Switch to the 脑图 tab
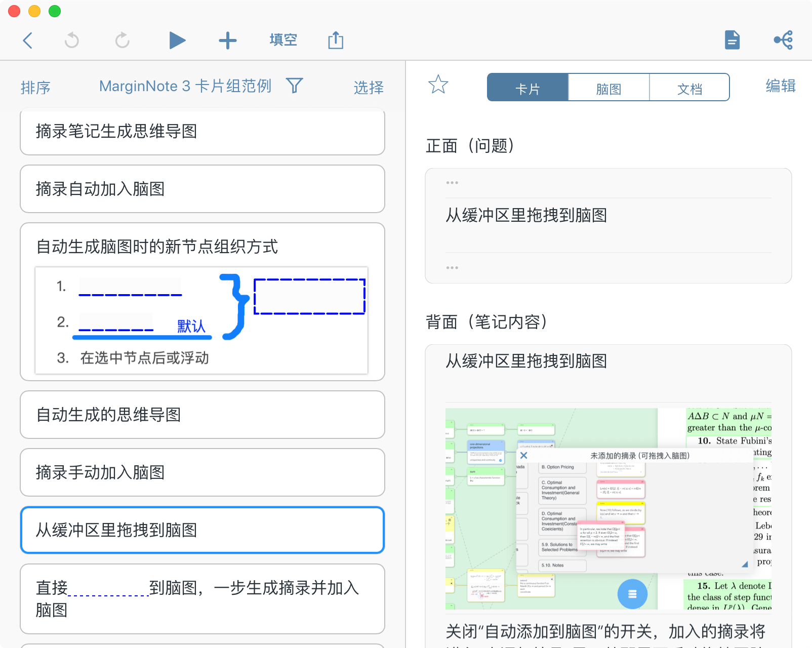This screenshot has height=648, width=812. tap(608, 88)
